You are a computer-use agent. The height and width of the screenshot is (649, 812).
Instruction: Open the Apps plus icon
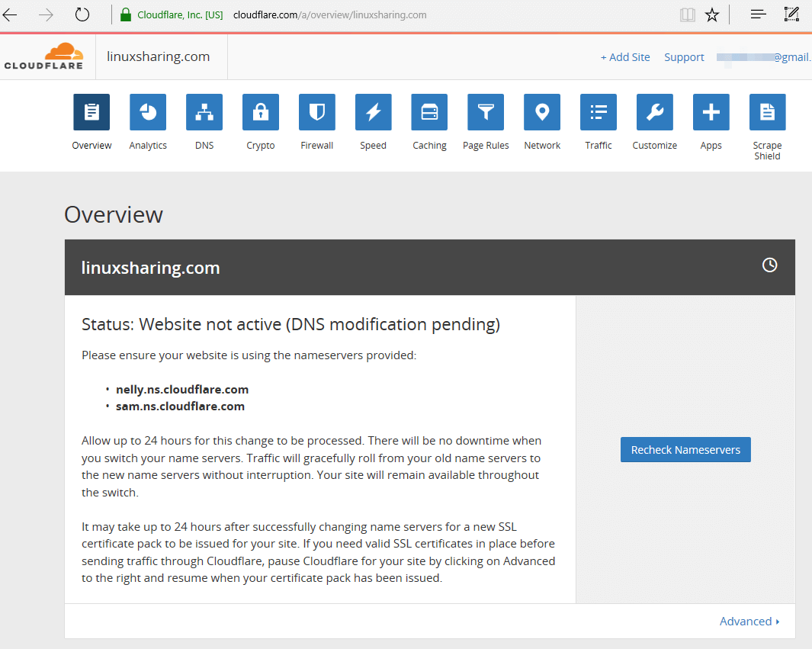tap(711, 113)
